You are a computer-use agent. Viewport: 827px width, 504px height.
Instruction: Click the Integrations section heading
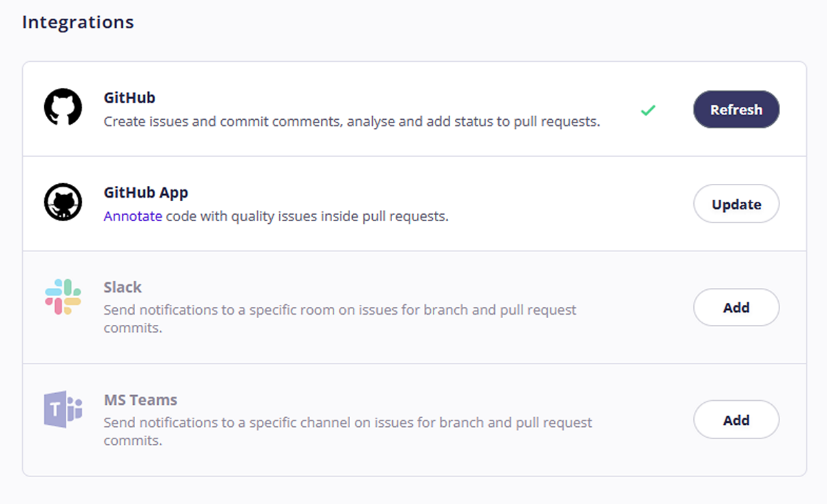coord(78,22)
